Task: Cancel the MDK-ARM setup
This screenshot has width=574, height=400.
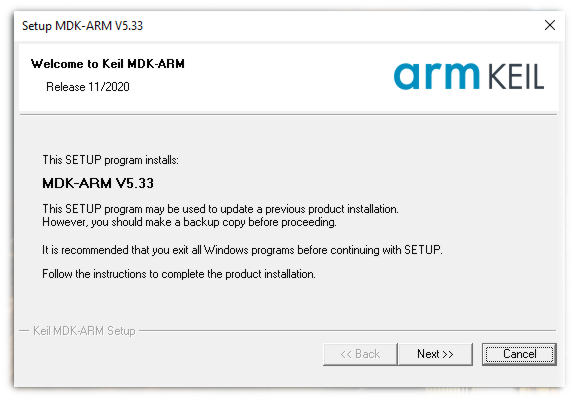Action: pos(519,354)
